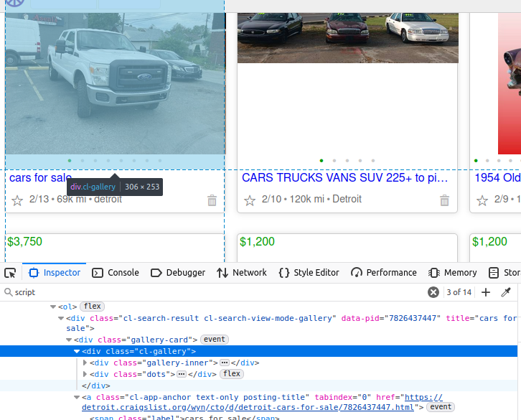This screenshot has width=521, height=420.
Task: Select the fifth dot under the three-cars photo
Action: coord(373,161)
